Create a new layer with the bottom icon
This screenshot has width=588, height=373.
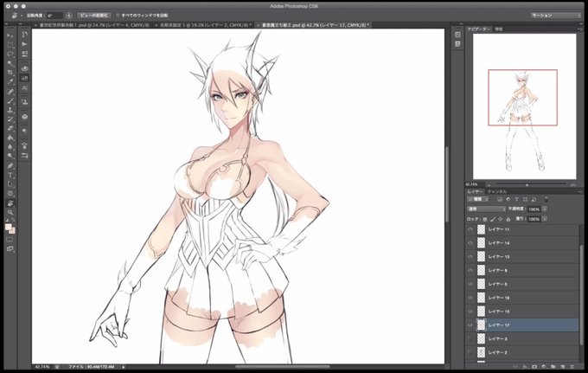(563, 367)
